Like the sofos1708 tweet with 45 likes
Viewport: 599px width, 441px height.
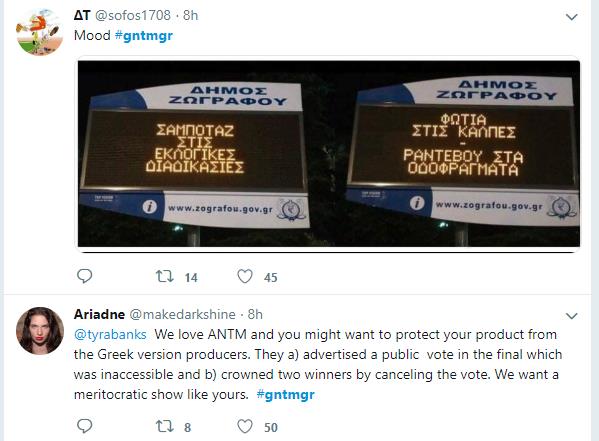[245, 276]
